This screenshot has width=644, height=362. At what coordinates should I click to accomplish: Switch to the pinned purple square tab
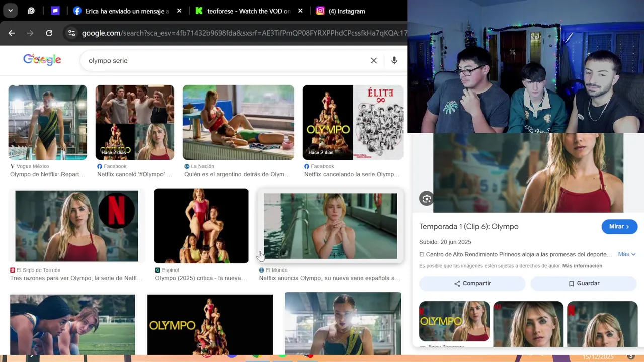(55, 11)
